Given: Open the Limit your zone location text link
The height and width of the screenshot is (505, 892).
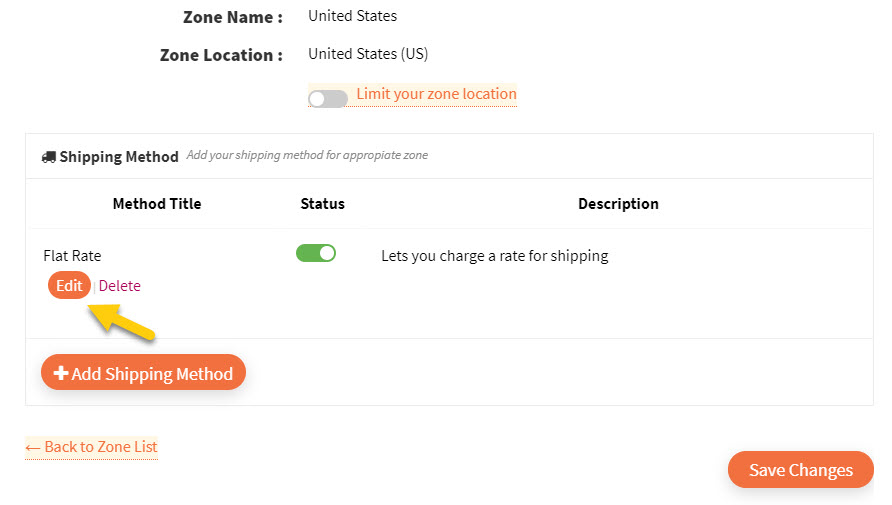Looking at the screenshot, I should click(436, 94).
